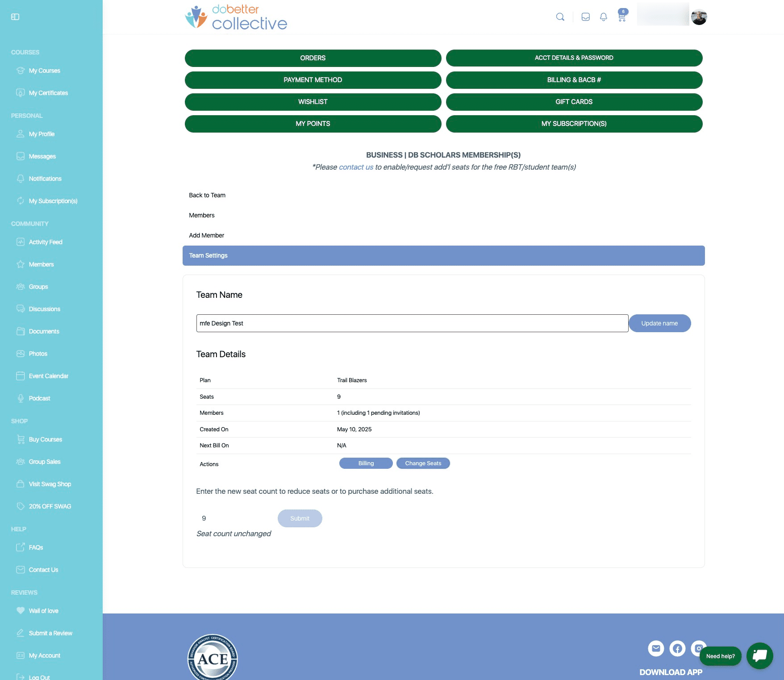The width and height of the screenshot is (784, 680).
Task: Click the My Certificates icon in sidebar
Action: click(x=21, y=93)
